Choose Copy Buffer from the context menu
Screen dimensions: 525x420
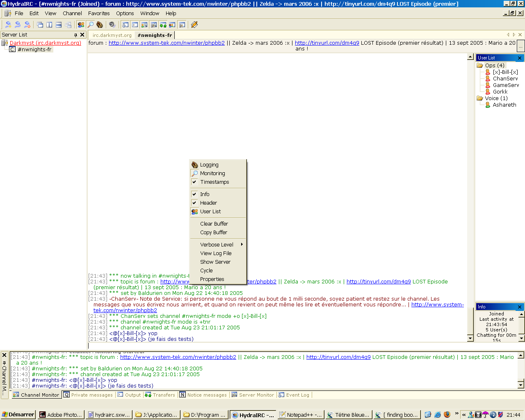point(218,233)
